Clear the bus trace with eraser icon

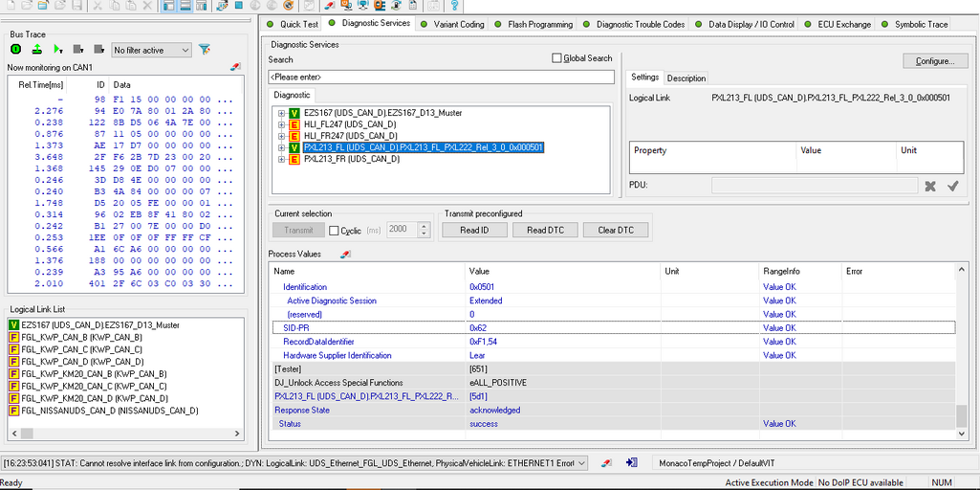tap(236, 68)
